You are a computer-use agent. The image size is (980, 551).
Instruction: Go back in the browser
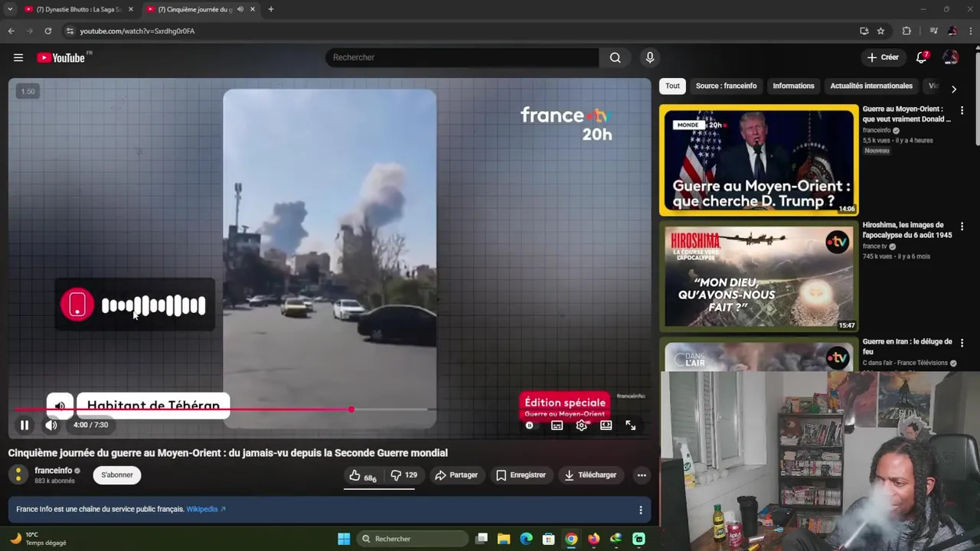[11, 31]
